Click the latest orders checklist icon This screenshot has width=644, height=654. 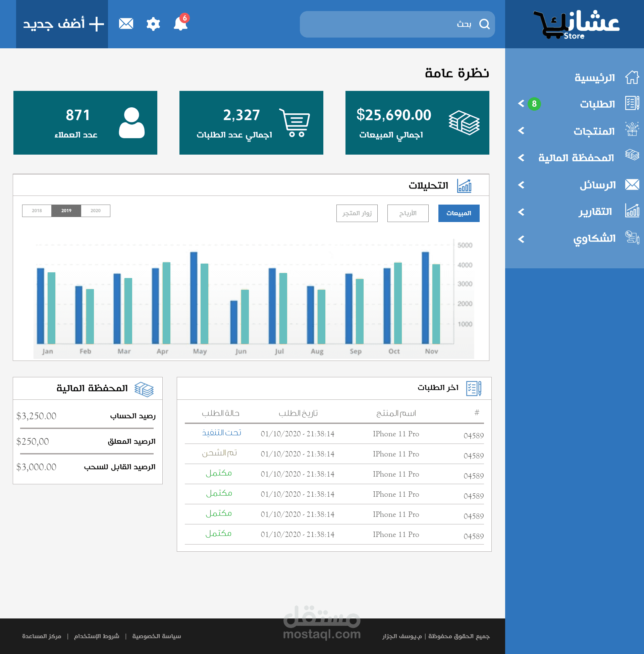click(474, 389)
